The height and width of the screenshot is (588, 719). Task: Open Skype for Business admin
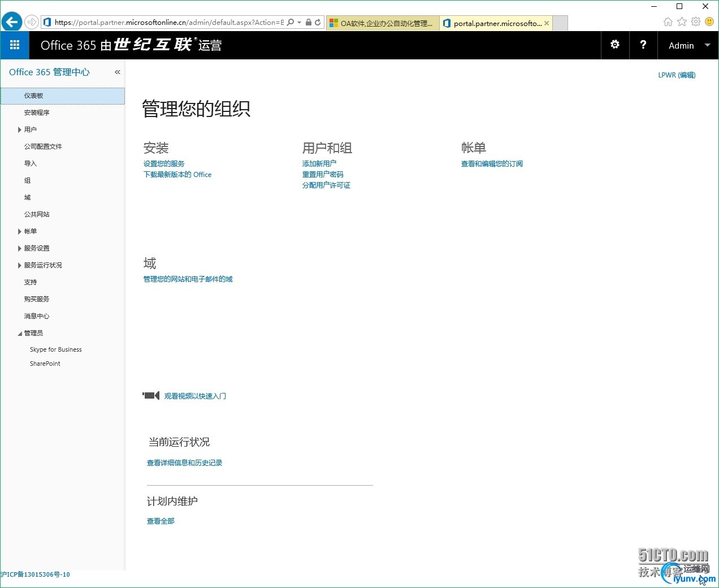pos(56,349)
